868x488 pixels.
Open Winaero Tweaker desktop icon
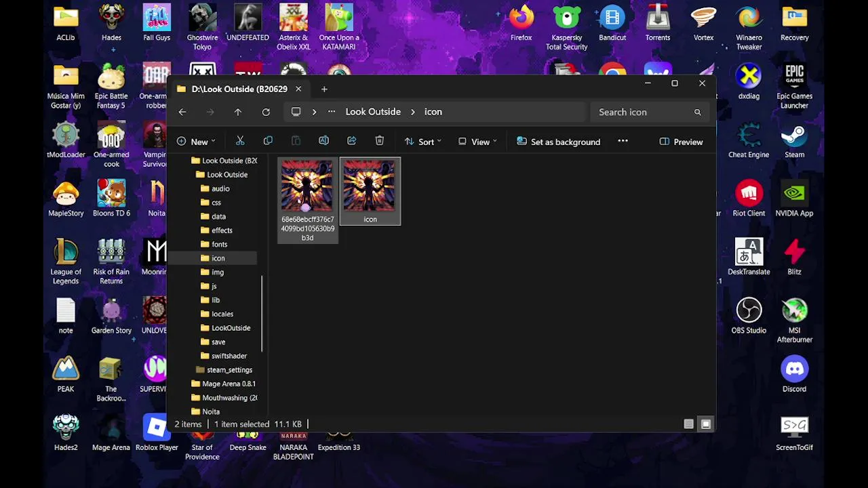pos(749,28)
